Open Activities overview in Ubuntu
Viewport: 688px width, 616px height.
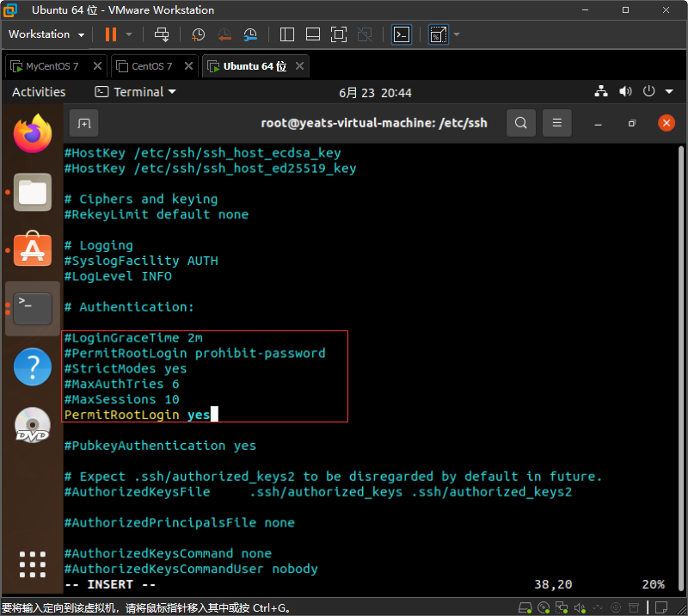pos(39,91)
